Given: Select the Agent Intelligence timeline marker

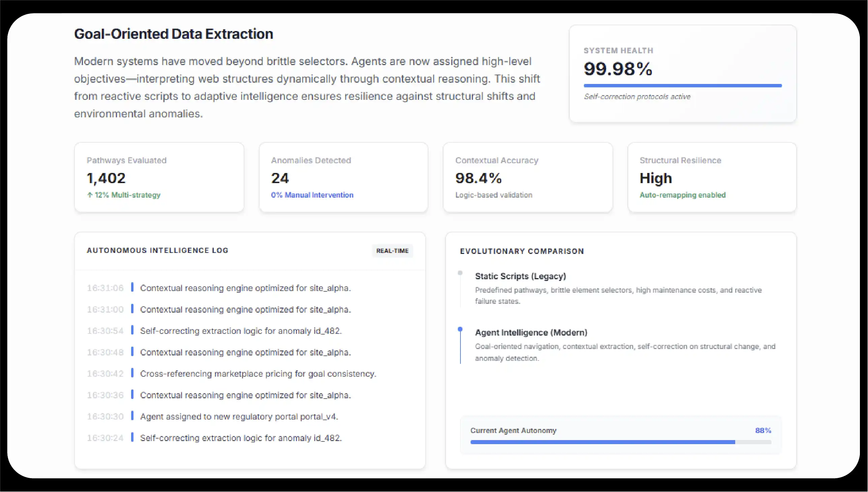Looking at the screenshot, I should 460,328.
